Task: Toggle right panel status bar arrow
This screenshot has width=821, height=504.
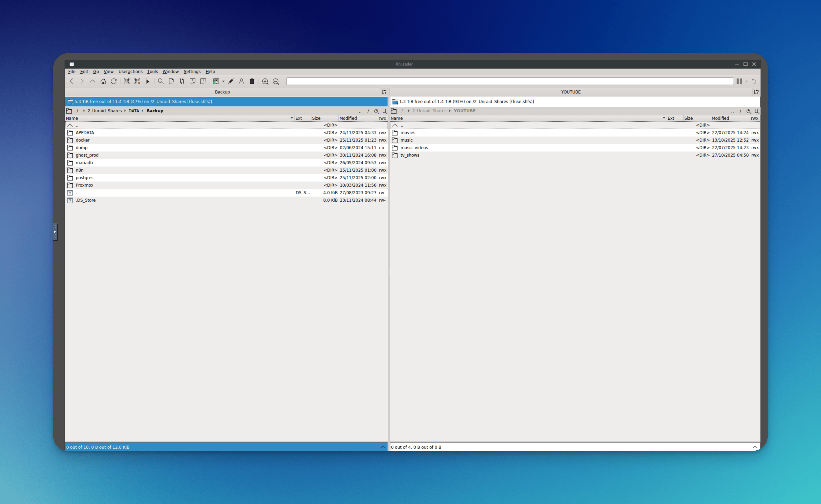Action: [755, 447]
